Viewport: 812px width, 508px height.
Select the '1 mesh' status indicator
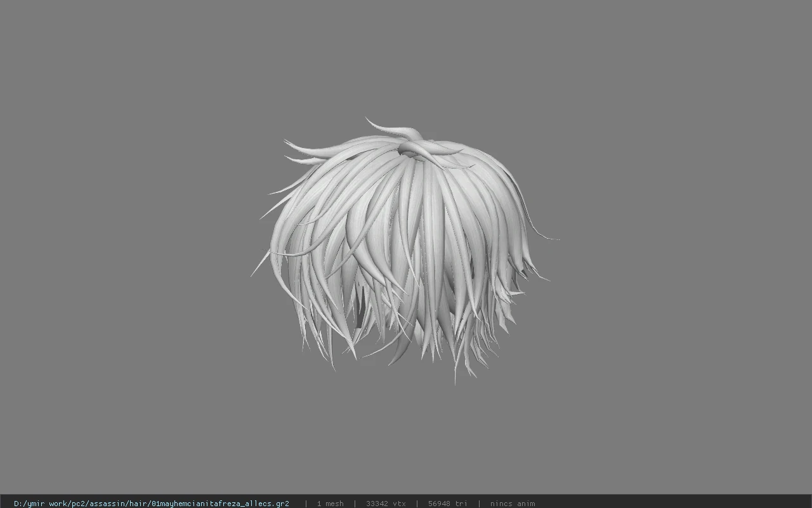point(330,504)
